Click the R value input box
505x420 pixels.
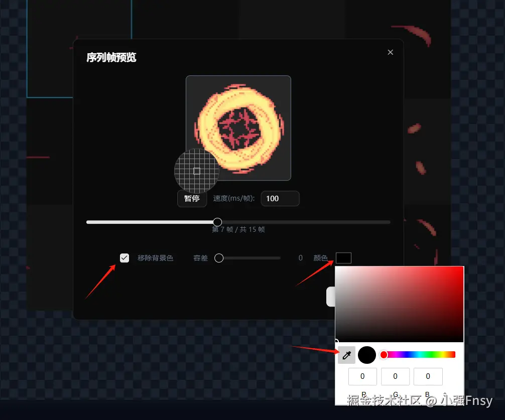tap(362, 376)
